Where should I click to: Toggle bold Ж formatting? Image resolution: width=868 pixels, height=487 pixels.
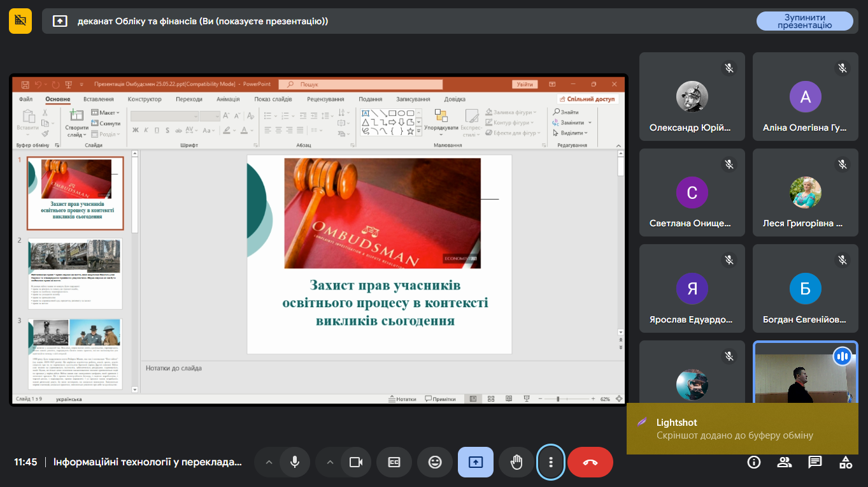point(136,130)
